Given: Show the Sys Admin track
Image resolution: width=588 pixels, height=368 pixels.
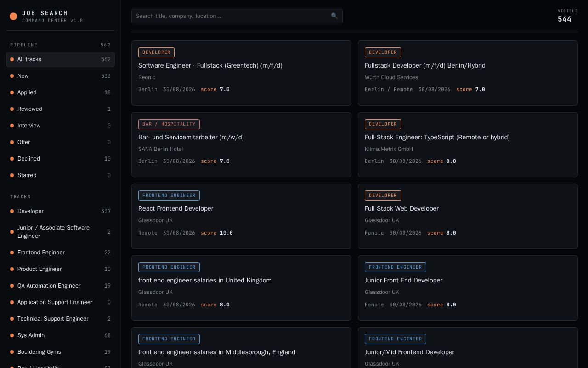Looking at the screenshot, I should [x=60, y=335].
